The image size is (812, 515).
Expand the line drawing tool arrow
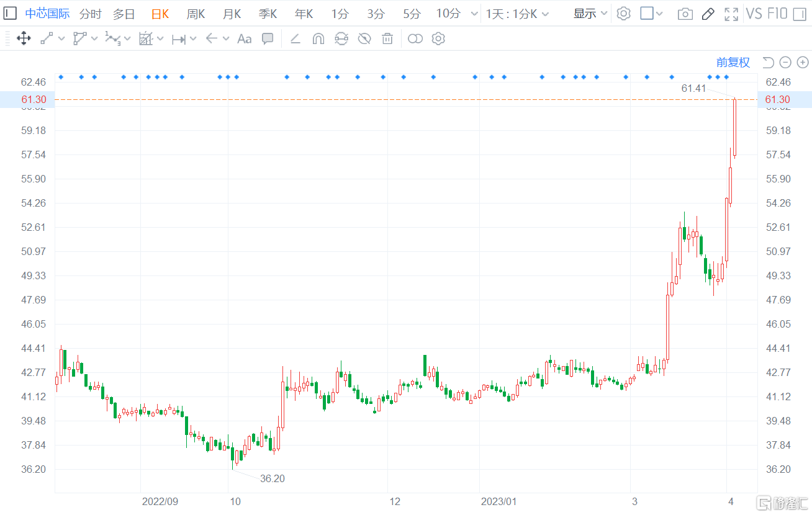click(61, 39)
